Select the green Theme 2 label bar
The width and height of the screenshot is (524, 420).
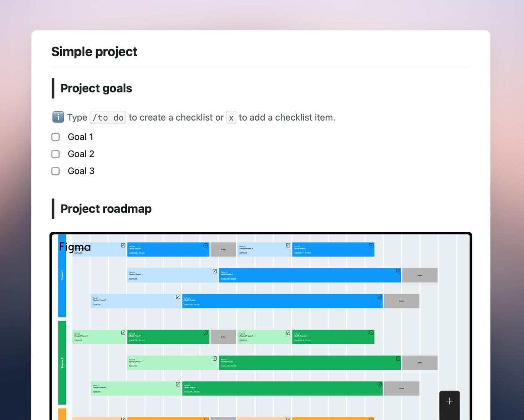click(x=62, y=363)
